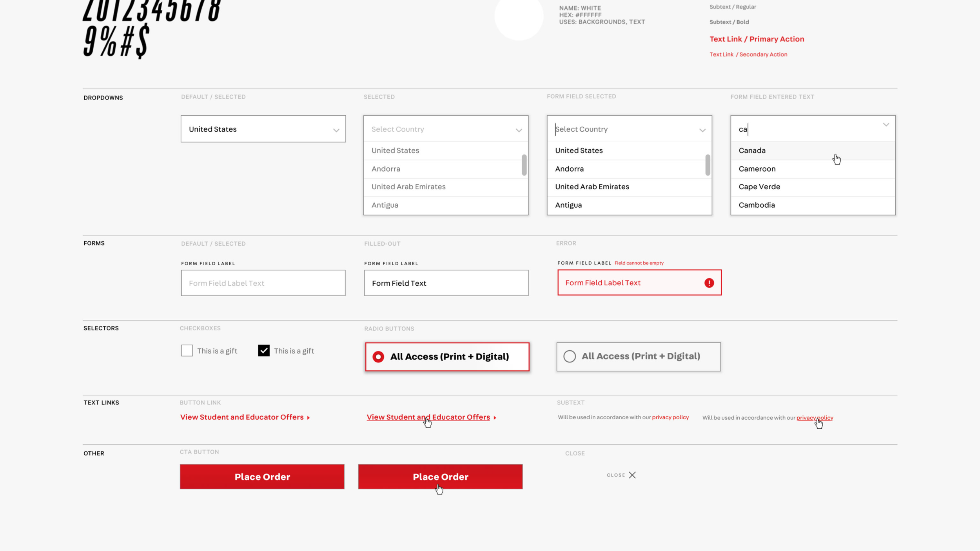
Task: Click the CLOSE X icon
Action: pyautogui.click(x=632, y=475)
